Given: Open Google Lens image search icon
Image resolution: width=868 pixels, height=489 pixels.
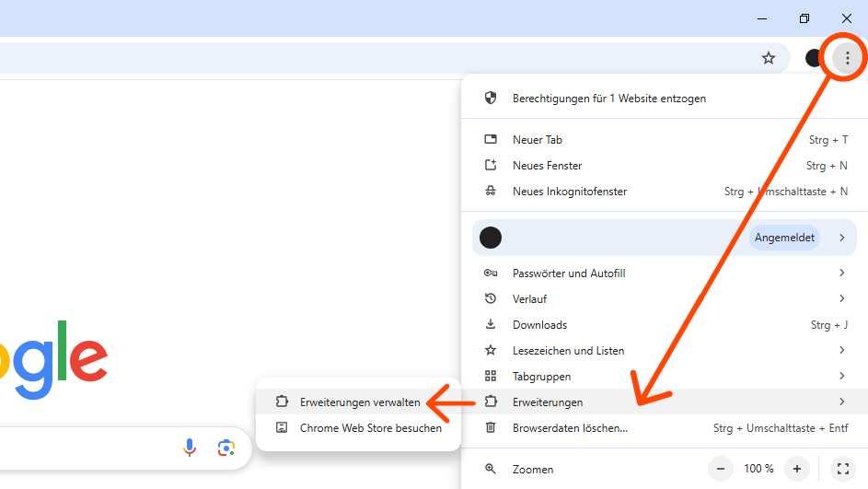Looking at the screenshot, I should (x=226, y=448).
